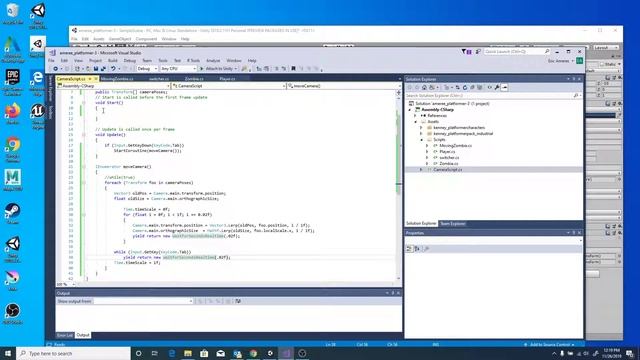This screenshot has width=640, height=360.
Task: Open File Explorer from the taskbar
Action: pos(188,353)
